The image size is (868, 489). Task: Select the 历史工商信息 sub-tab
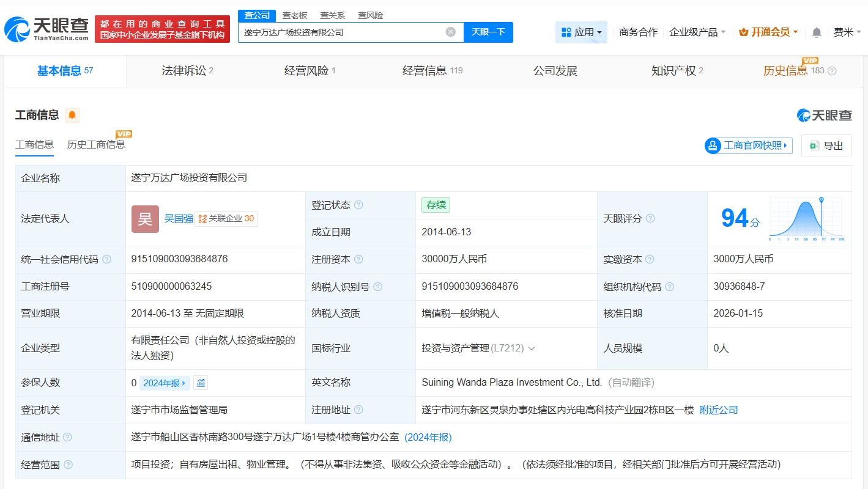(96, 144)
